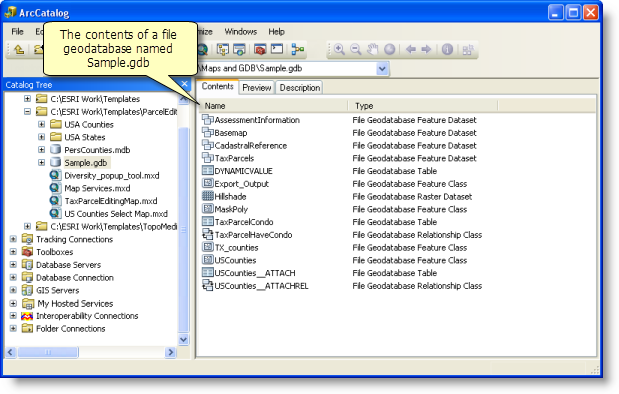Image resolution: width=619 pixels, height=394 pixels.
Task: Open the File menu
Action: tap(17, 32)
